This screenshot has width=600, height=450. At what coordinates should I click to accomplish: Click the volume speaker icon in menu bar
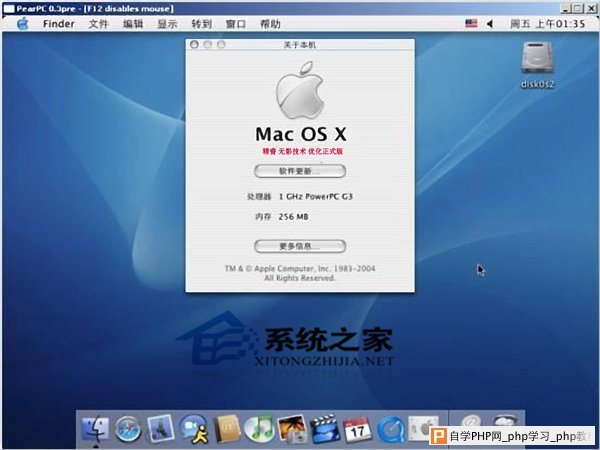[489, 24]
